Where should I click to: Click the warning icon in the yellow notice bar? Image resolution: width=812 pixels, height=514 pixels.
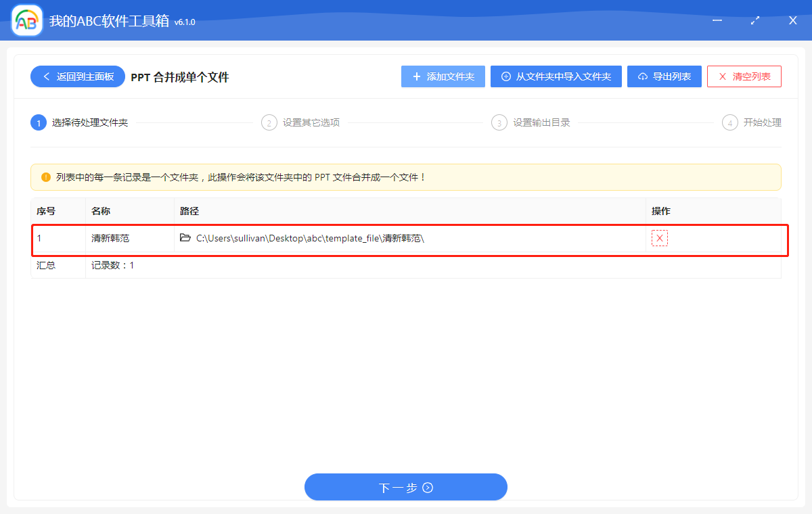point(44,177)
